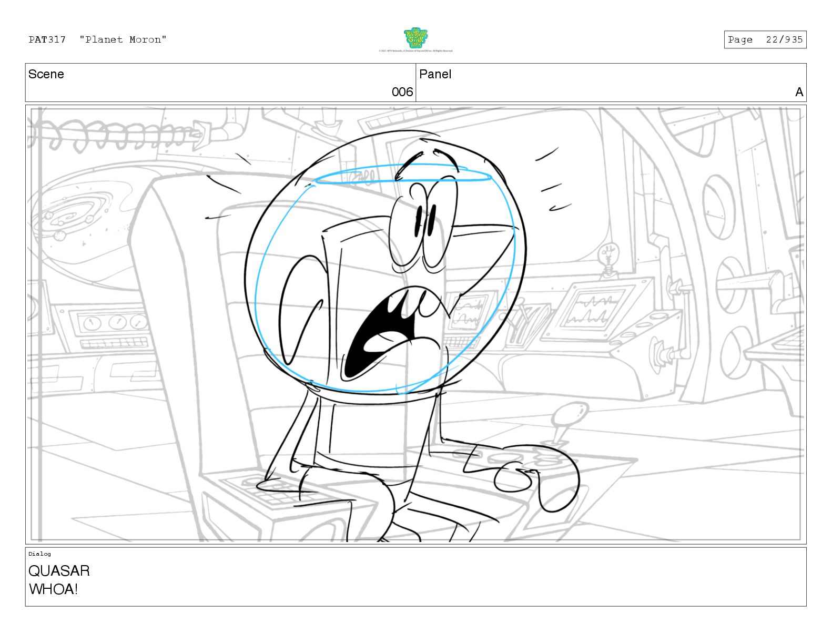Click the Patrick Star Show logo

coord(415,38)
